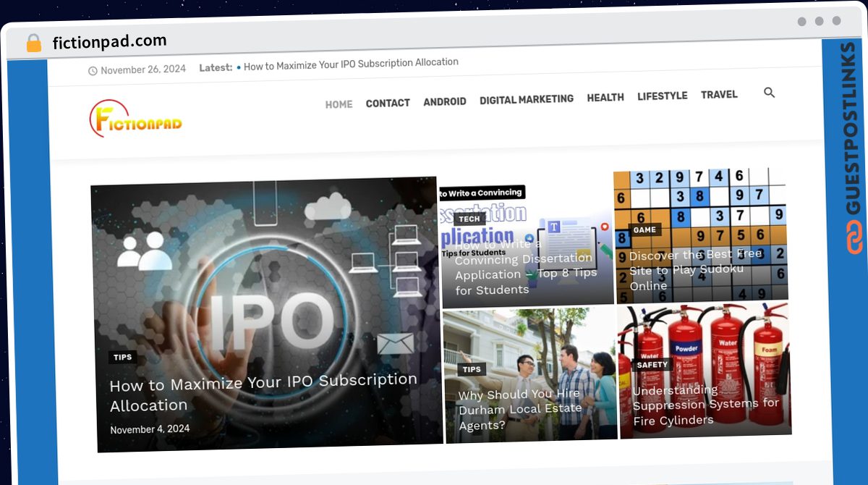Click the fire extinguishers thumbnail
The image size is (868, 485).
pyautogui.click(x=704, y=369)
